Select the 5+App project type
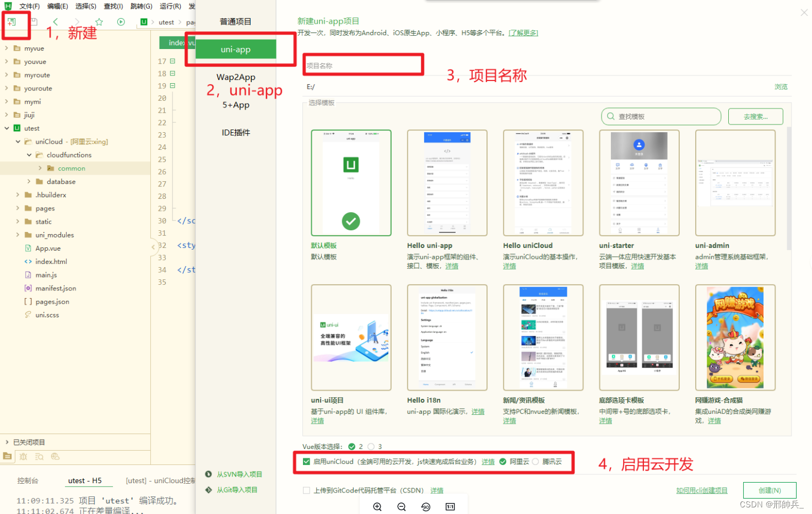The height and width of the screenshot is (514, 812). [236, 105]
